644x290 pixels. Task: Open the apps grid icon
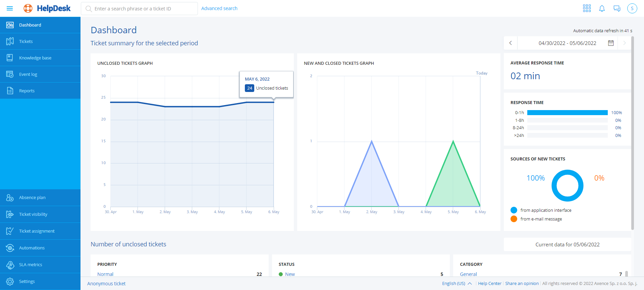coord(587,8)
